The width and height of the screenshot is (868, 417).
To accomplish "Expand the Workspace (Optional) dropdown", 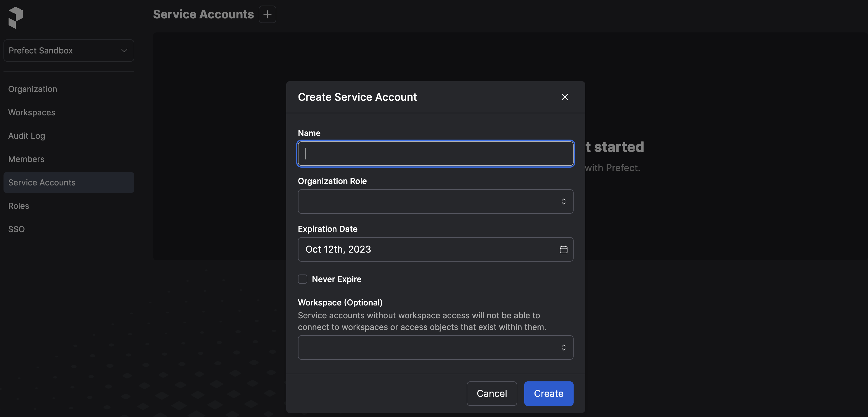I will tap(435, 347).
